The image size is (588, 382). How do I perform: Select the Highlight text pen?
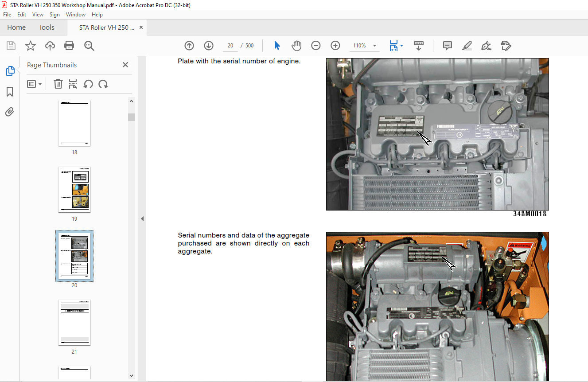pyautogui.click(x=467, y=46)
